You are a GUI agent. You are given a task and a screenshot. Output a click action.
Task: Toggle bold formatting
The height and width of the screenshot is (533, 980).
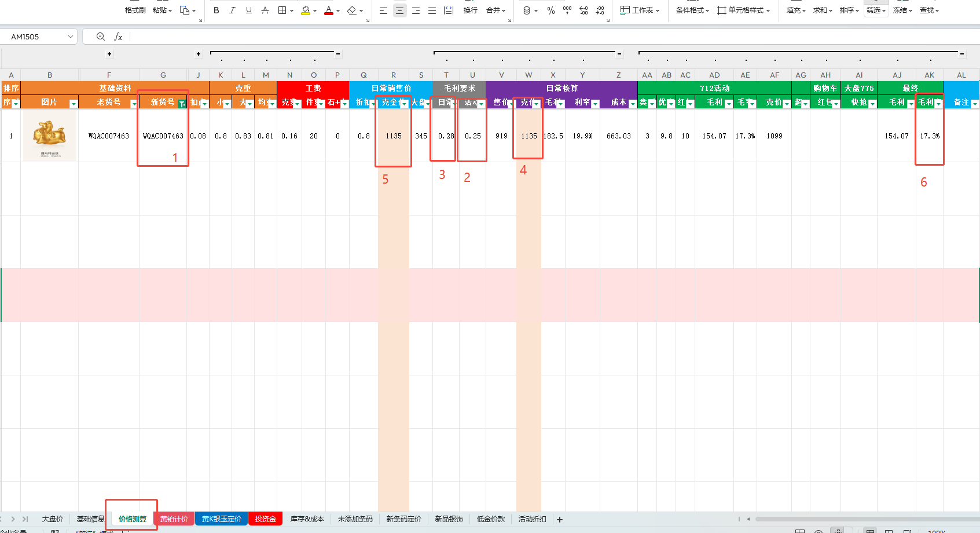[x=216, y=10]
